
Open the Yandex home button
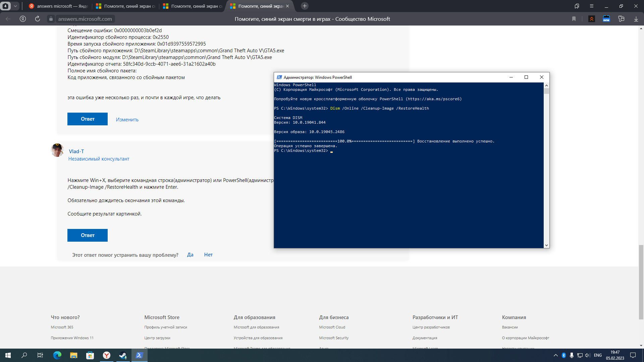coord(23,19)
